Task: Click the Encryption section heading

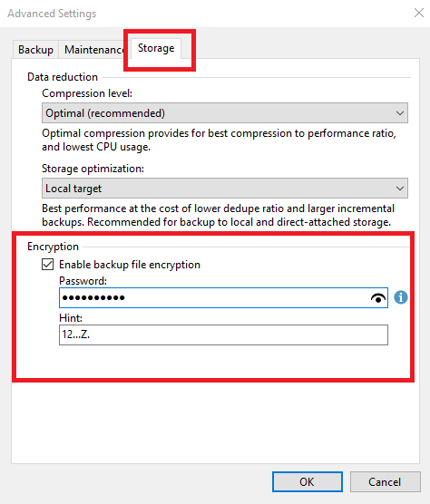Action: click(x=53, y=247)
